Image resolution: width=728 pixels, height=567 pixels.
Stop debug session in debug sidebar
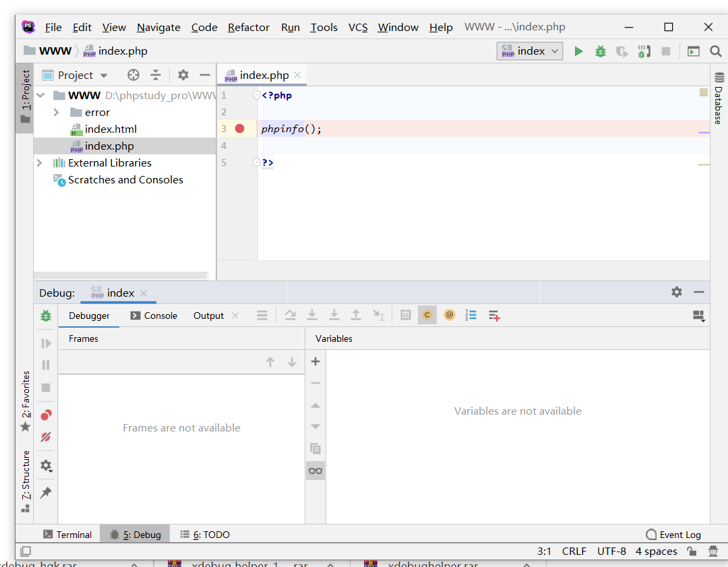pyautogui.click(x=46, y=387)
